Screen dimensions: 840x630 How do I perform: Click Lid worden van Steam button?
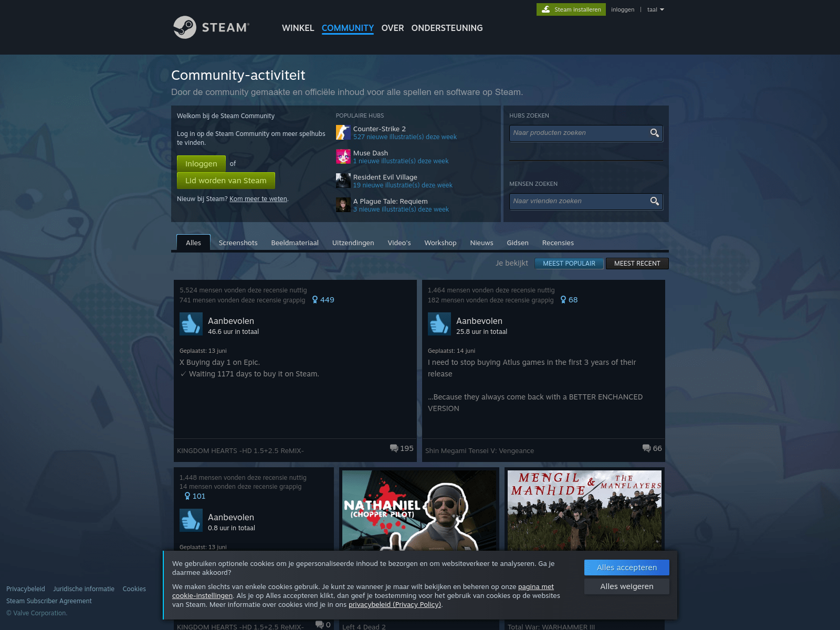pos(226,181)
